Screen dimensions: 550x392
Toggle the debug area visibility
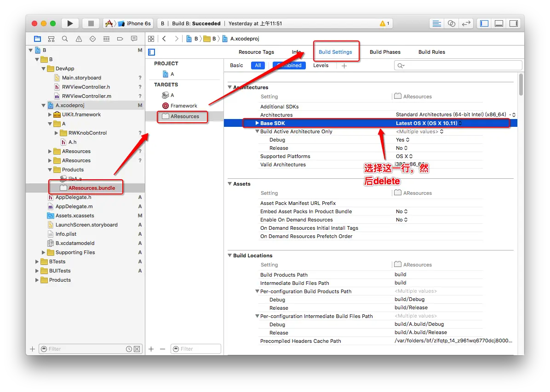(499, 23)
